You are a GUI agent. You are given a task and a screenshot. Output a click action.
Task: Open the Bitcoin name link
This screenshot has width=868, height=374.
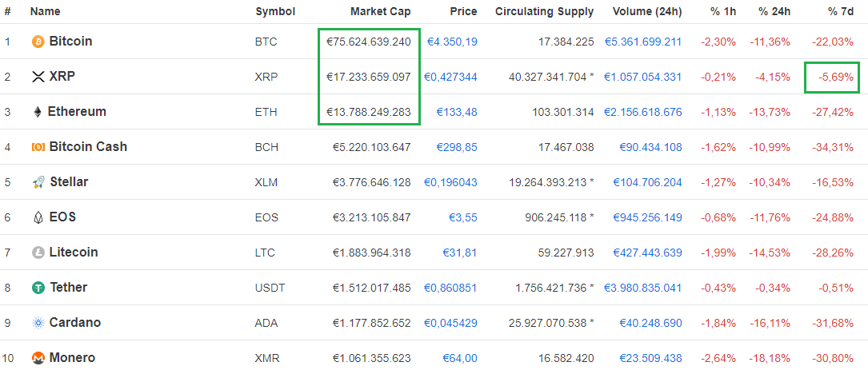click(71, 41)
